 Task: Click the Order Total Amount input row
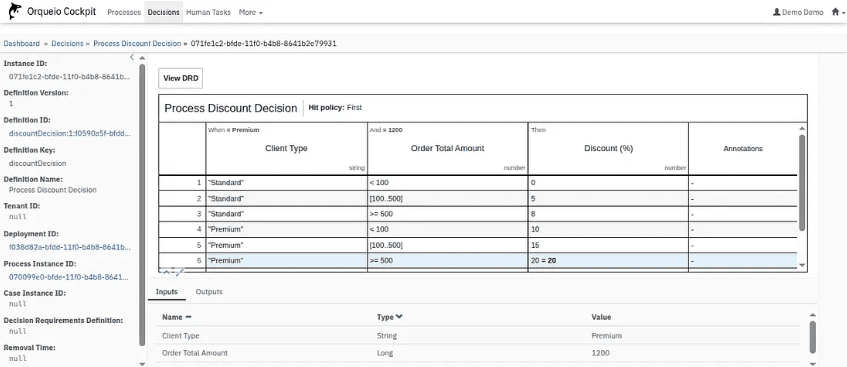(478, 353)
